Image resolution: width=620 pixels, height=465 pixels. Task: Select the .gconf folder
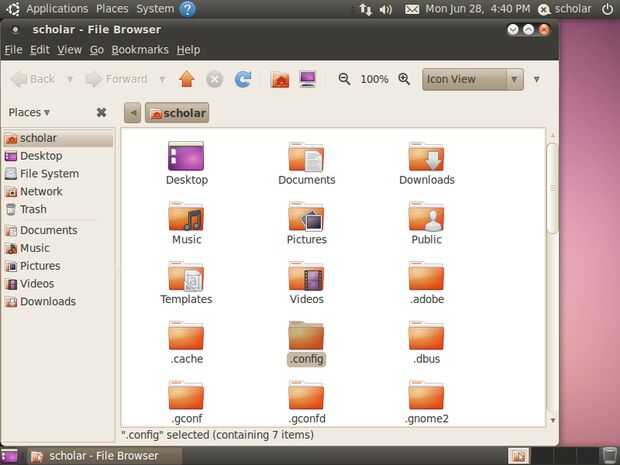[186, 395]
